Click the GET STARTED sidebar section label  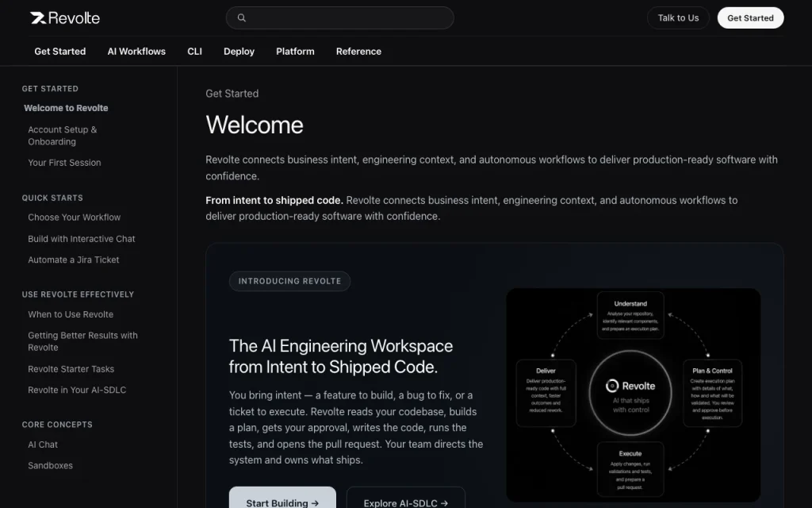click(50, 89)
